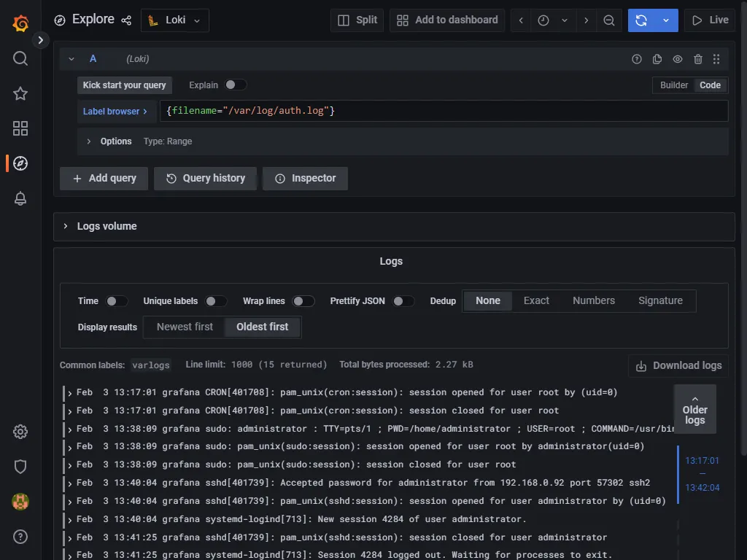This screenshot has width=747, height=560.
Task: Click the 13:17:01 — 13:42:04 log page range
Action: 702,474
